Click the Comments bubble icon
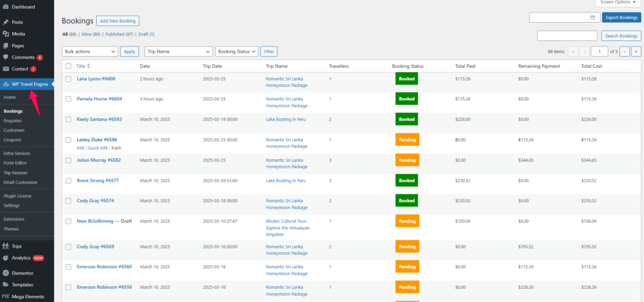This screenshot has height=302, width=644. (6, 57)
